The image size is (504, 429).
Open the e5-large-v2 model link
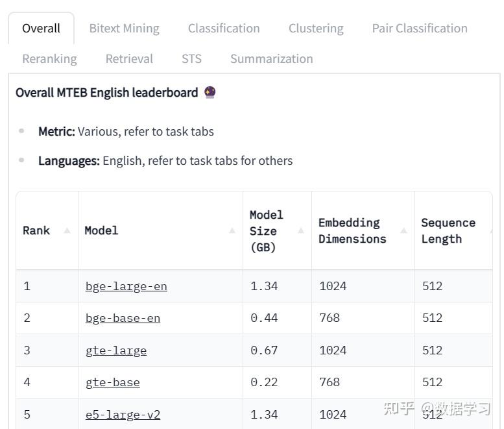[x=123, y=415]
